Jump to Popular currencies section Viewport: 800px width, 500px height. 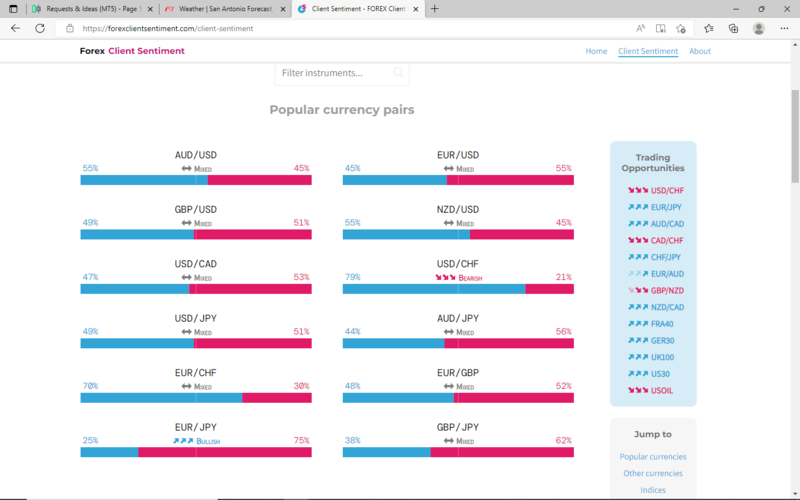pyautogui.click(x=652, y=457)
